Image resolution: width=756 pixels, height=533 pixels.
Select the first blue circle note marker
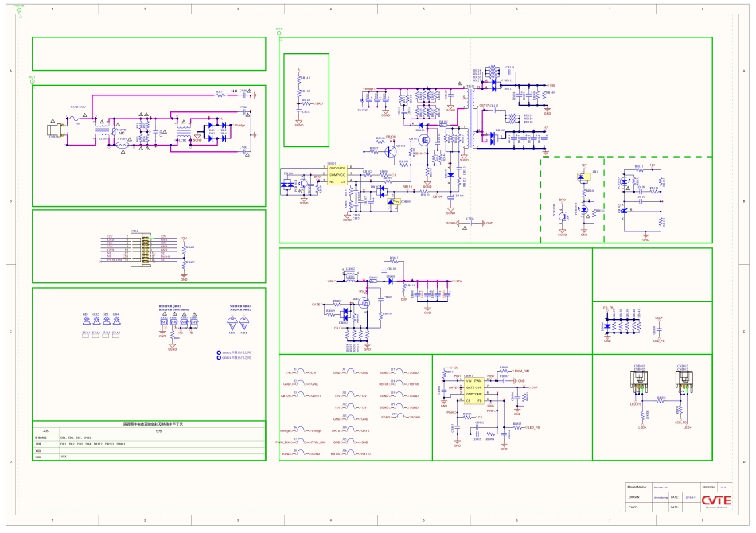click(220, 352)
